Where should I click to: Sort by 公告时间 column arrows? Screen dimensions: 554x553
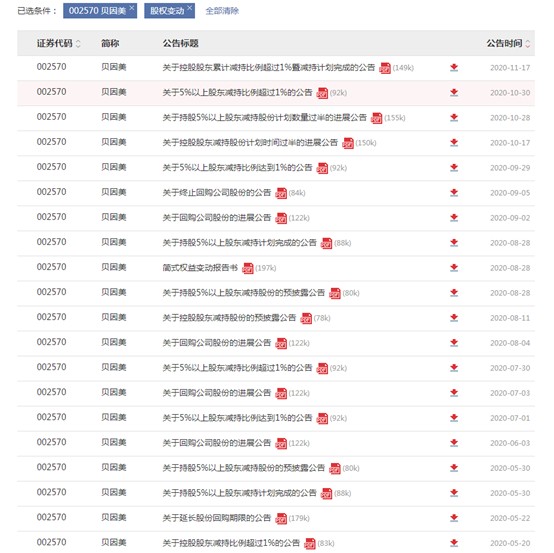coord(528,44)
